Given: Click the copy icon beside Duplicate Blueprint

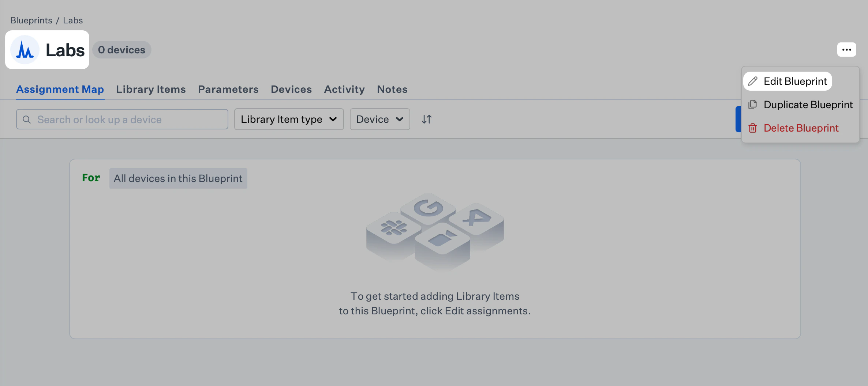Looking at the screenshot, I should [753, 105].
